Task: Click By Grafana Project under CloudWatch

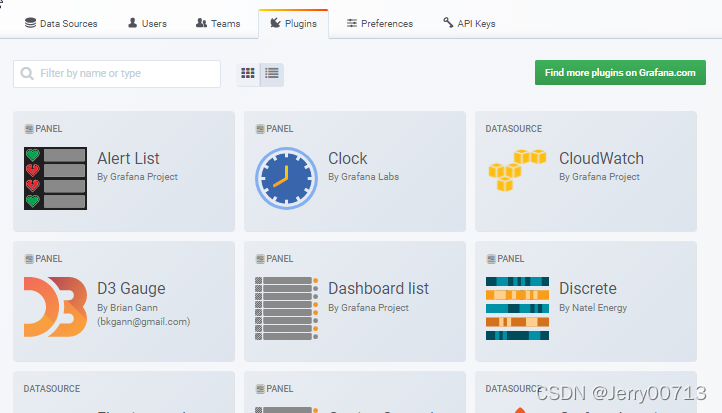Action: click(600, 177)
